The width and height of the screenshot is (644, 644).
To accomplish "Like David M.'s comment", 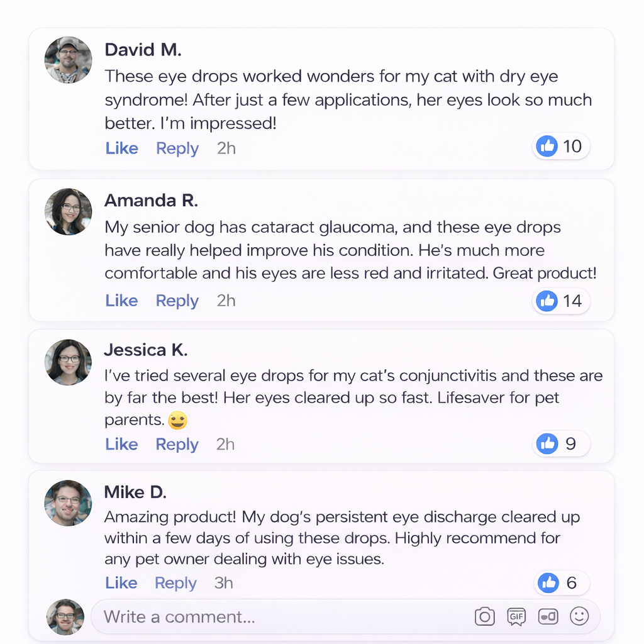I will point(121,148).
